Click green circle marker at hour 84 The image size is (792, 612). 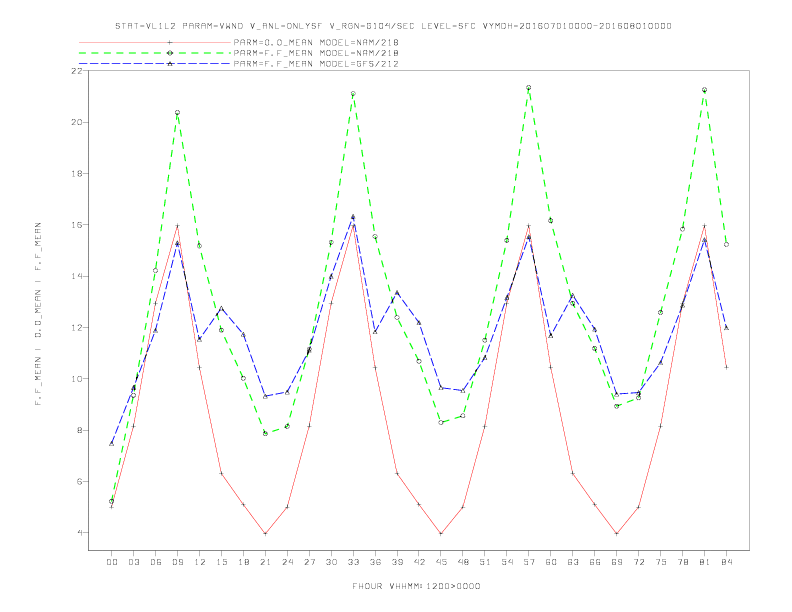tap(726, 244)
